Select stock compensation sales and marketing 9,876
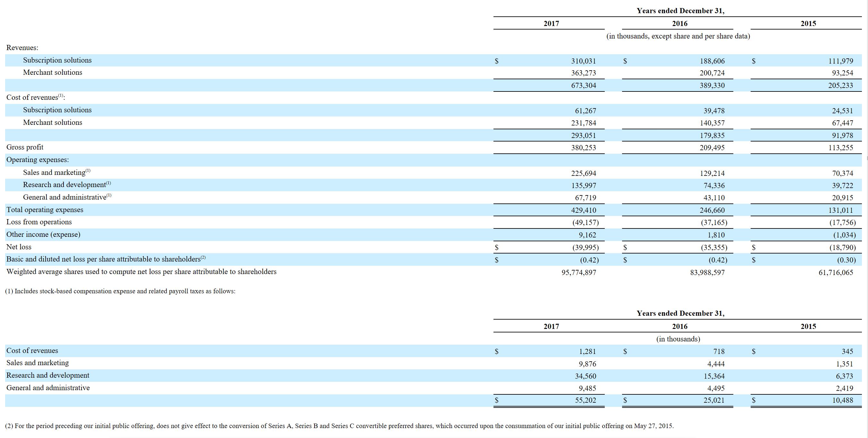The width and height of the screenshot is (868, 438). (587, 364)
